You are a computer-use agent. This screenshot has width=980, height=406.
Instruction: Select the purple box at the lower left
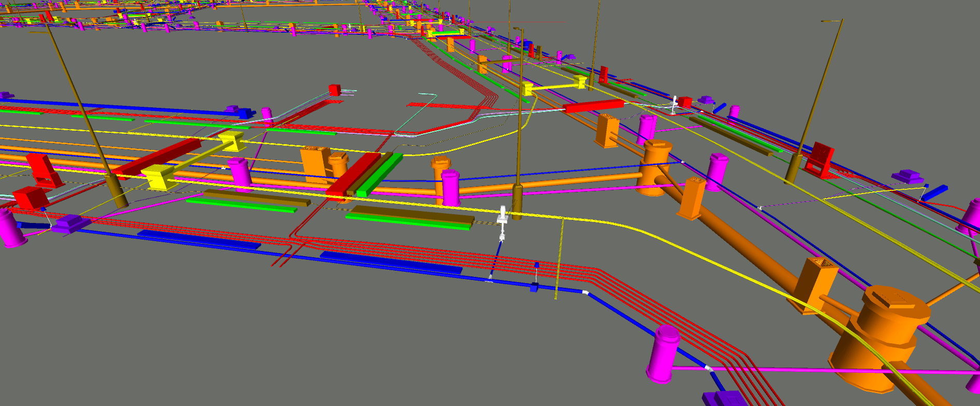71,223
